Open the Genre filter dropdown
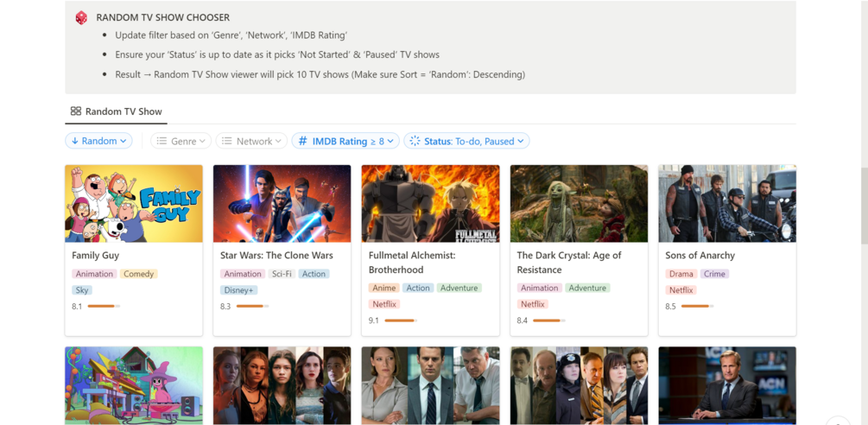 [181, 141]
